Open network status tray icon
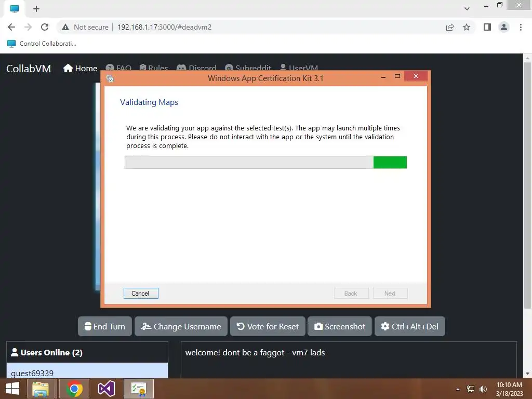 click(471, 389)
